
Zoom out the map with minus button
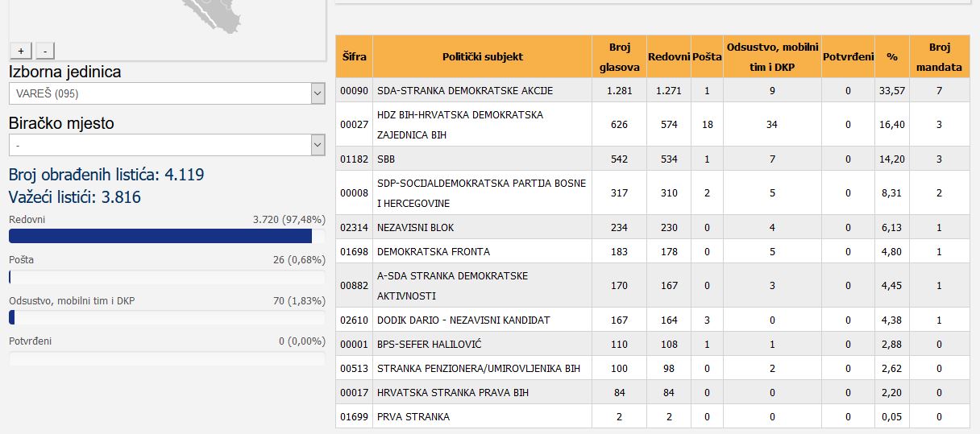45,50
